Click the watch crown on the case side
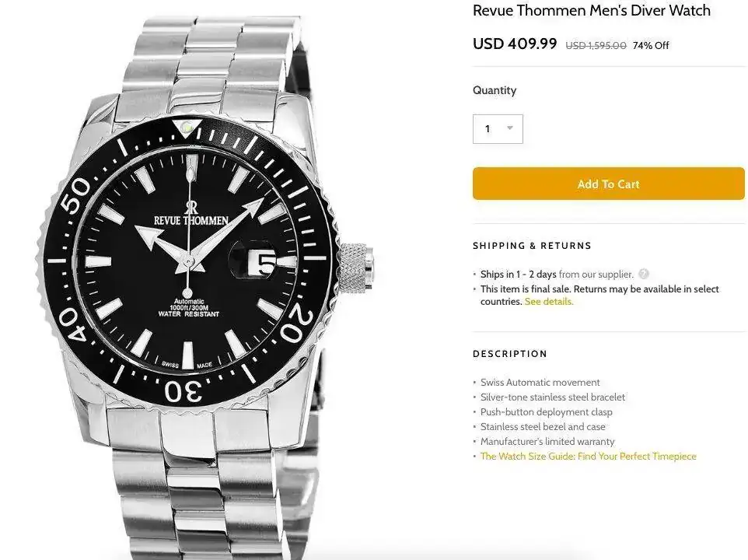The image size is (748, 560). 355,267
